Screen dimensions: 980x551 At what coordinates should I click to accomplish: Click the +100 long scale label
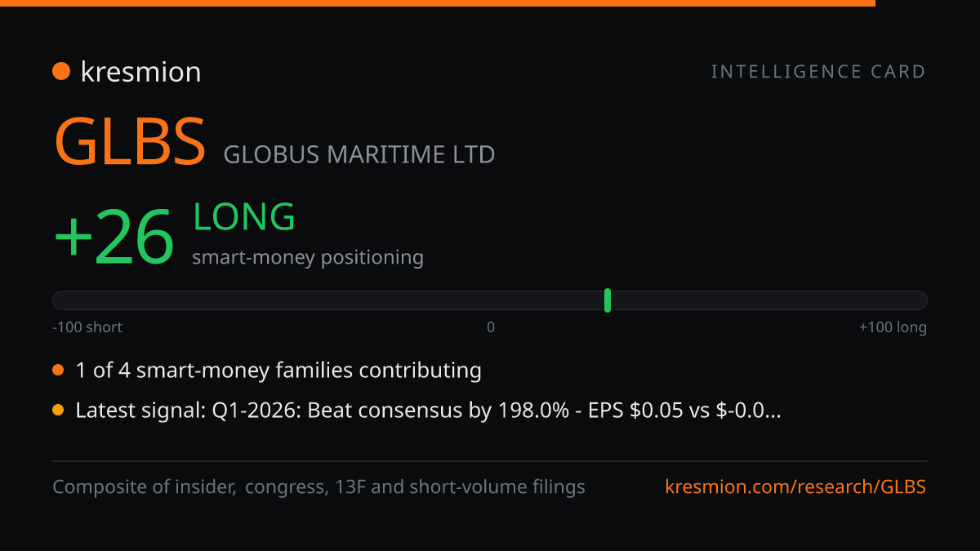click(x=893, y=327)
